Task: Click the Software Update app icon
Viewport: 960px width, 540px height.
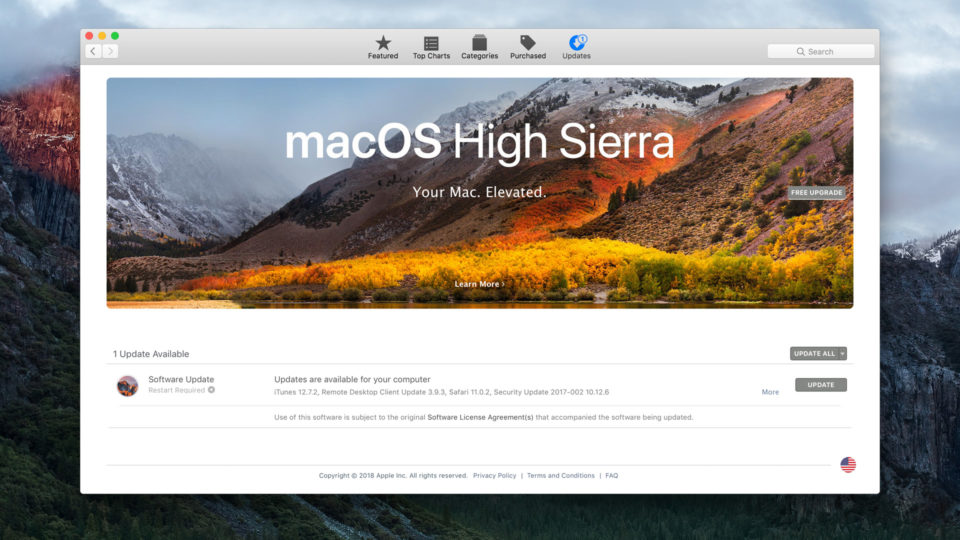Action: (127, 386)
